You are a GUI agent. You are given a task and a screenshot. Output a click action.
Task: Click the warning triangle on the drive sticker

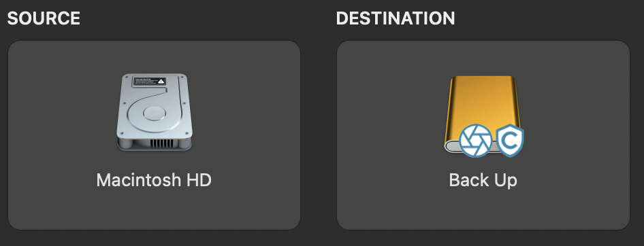(161, 81)
